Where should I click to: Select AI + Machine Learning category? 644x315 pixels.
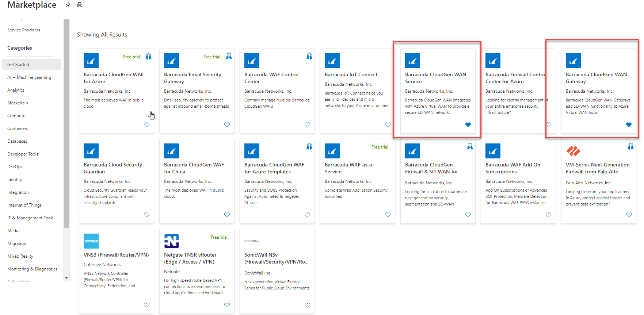pyautogui.click(x=29, y=77)
